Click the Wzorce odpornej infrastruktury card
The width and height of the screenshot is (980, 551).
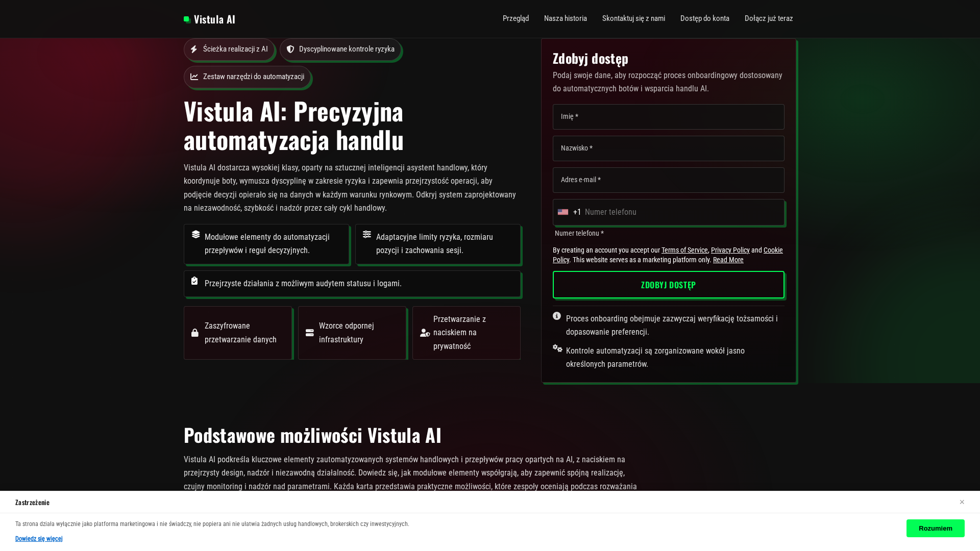[x=352, y=333]
